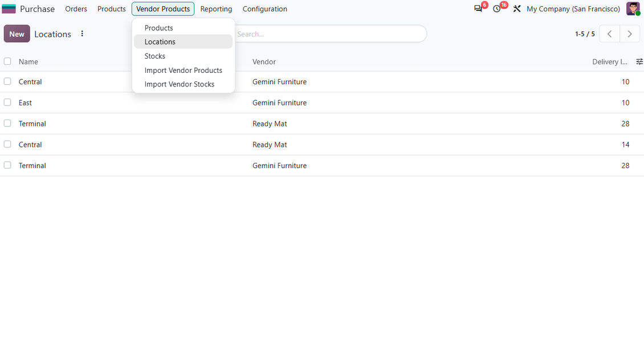Open the user avatar menu
The image size is (644, 361).
(x=633, y=9)
